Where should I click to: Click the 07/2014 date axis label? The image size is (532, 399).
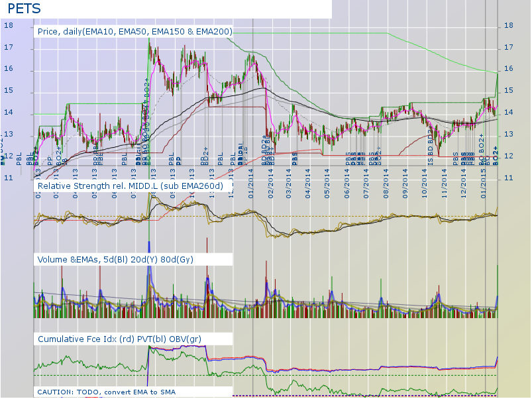[x=366, y=184]
